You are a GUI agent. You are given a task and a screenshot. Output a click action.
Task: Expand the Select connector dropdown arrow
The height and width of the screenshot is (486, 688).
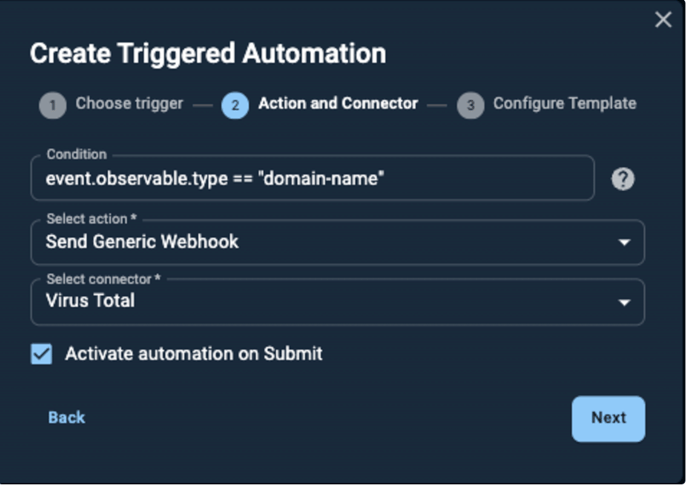[x=624, y=302]
